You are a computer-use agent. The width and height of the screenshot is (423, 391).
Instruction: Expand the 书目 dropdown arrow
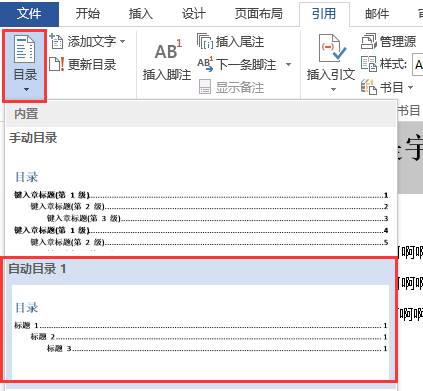[410, 88]
